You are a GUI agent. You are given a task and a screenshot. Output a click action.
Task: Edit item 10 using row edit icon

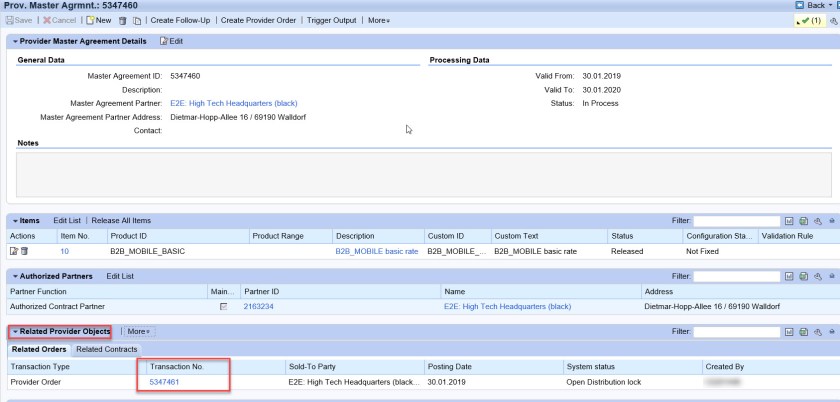14,251
